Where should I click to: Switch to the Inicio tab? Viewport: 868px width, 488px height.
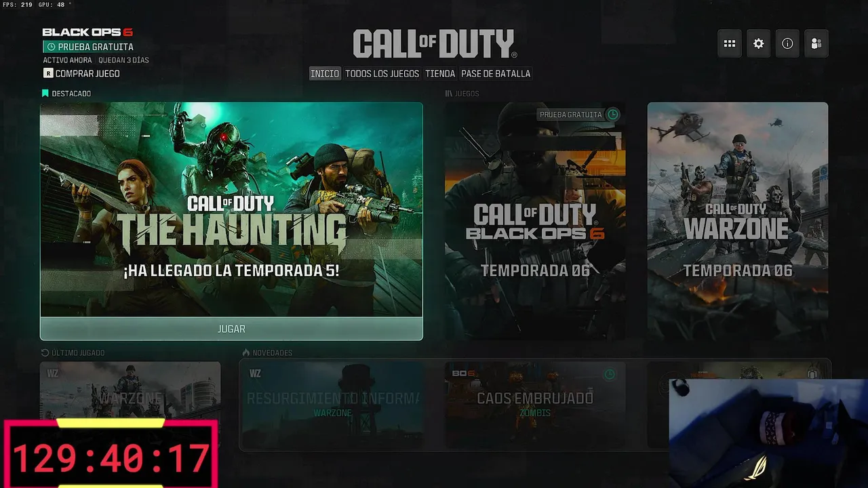(325, 73)
